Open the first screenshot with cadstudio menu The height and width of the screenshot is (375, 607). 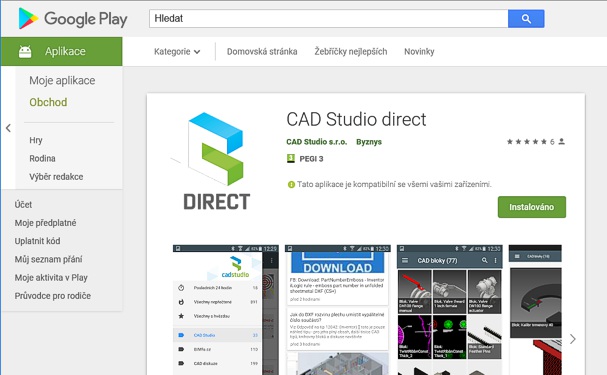pyautogui.click(x=226, y=310)
